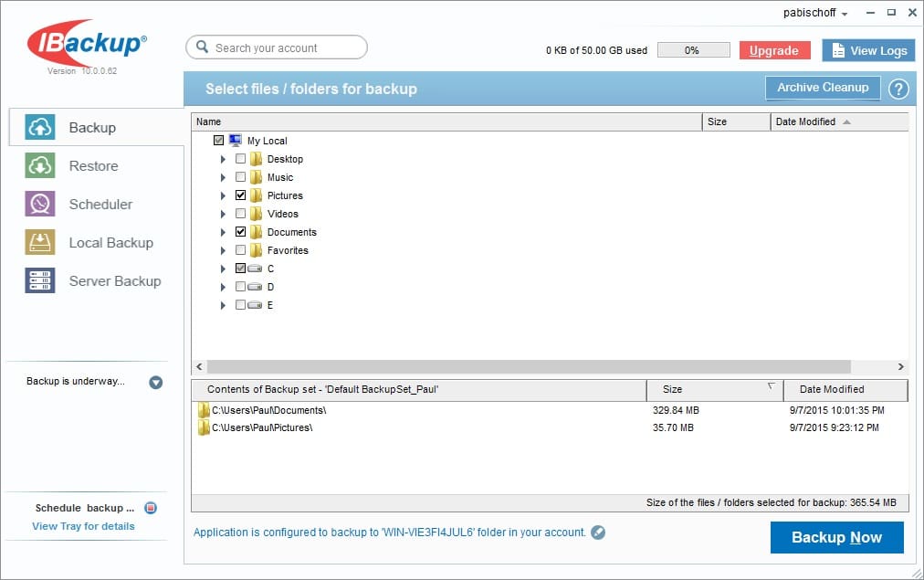The image size is (924, 580).
Task: Open the View Tray for details link
Action: click(x=83, y=526)
